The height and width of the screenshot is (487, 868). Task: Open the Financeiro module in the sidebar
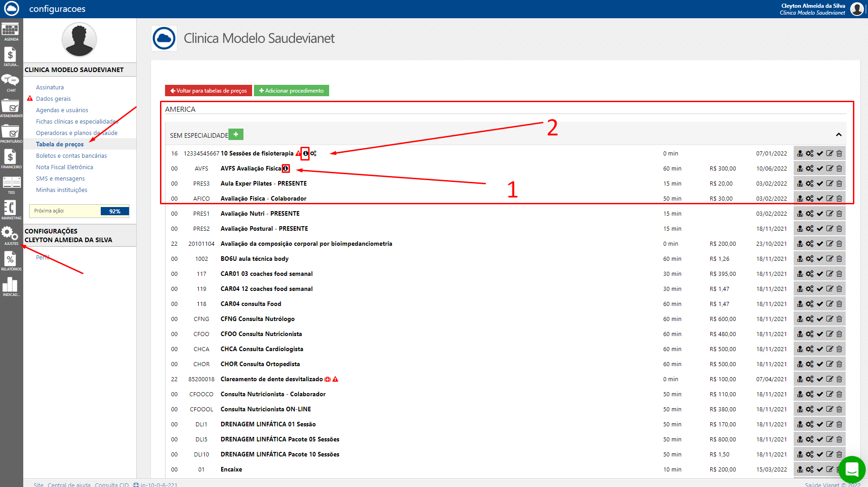coord(10,160)
